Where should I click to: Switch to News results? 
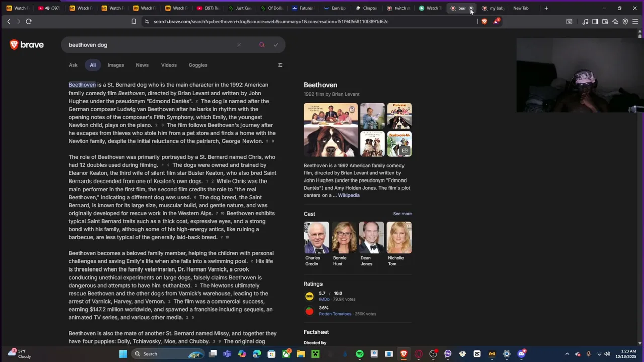coord(142,65)
